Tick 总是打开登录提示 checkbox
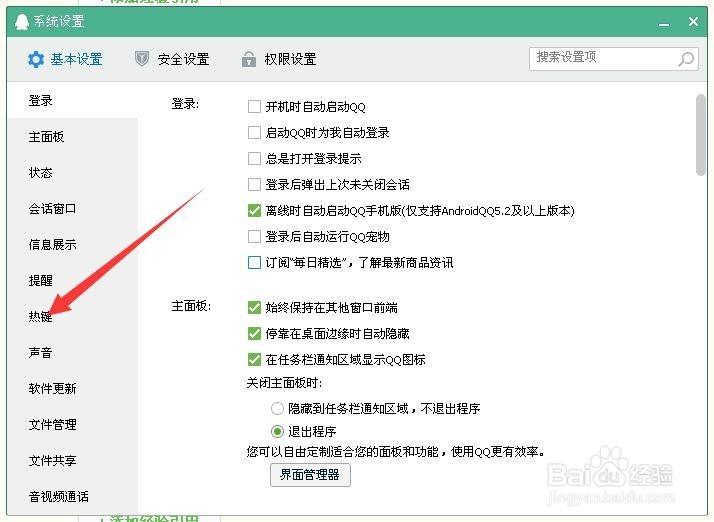 click(x=254, y=159)
